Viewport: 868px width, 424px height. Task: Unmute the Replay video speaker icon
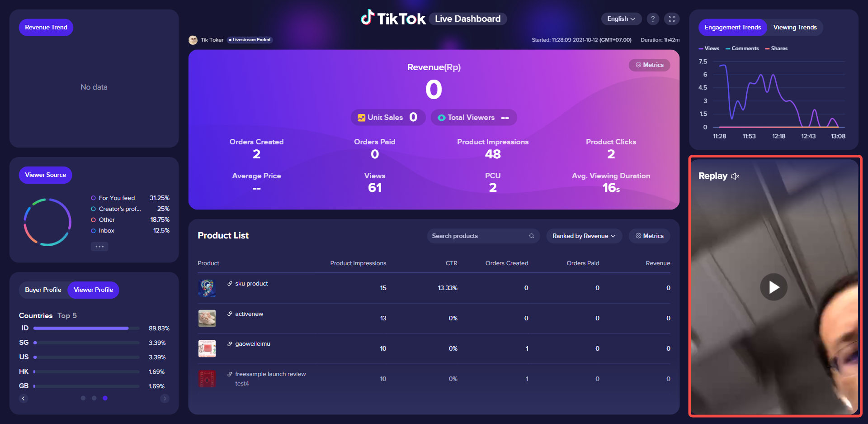[735, 176]
